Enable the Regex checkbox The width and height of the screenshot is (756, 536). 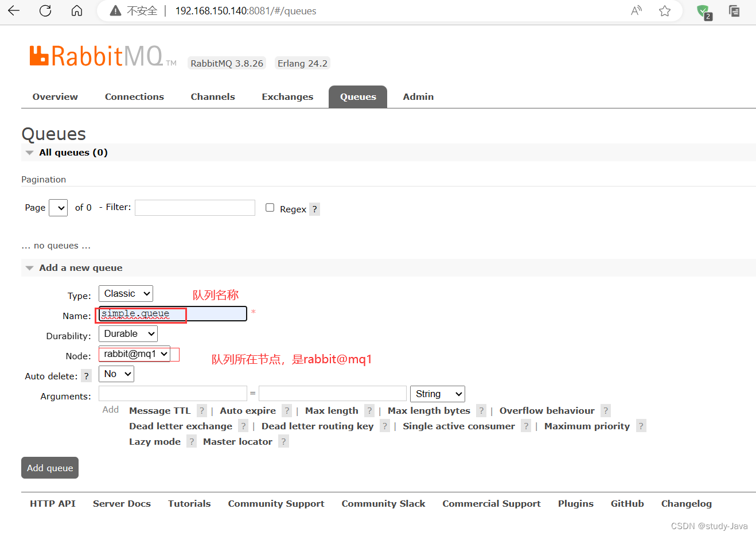coord(270,207)
